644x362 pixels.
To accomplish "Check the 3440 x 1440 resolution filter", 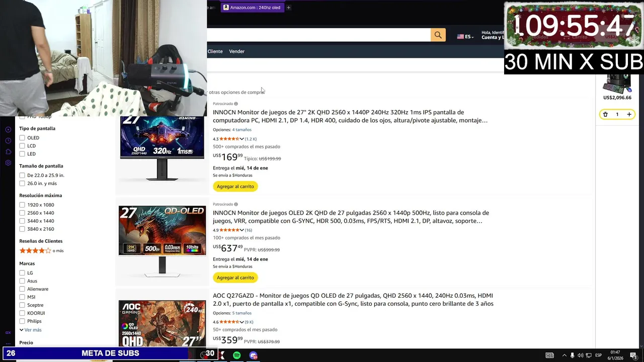I will tap(22, 221).
